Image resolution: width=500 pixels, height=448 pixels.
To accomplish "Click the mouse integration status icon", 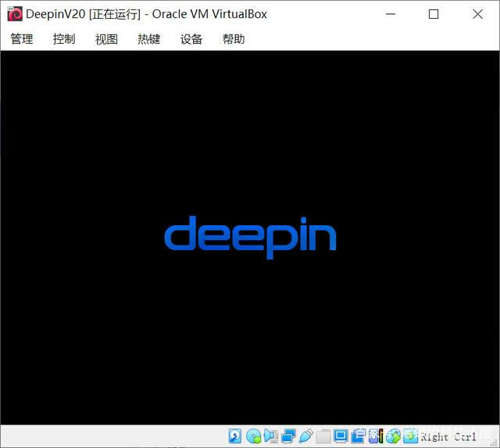I will point(393,436).
